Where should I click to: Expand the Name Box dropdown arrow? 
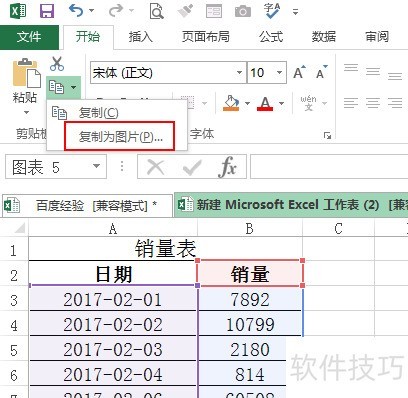(x=96, y=166)
